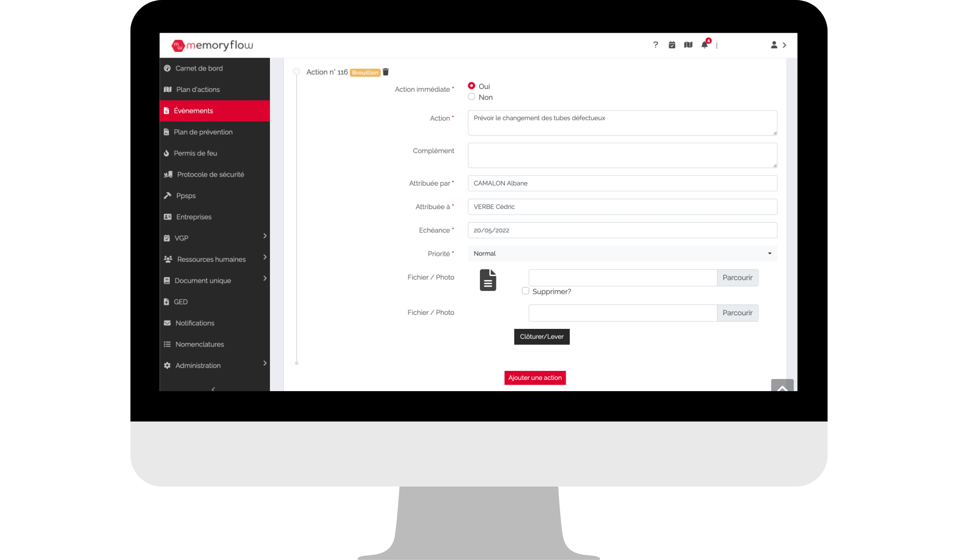
Task: Navigate to Plan d'actions
Action: tap(198, 89)
